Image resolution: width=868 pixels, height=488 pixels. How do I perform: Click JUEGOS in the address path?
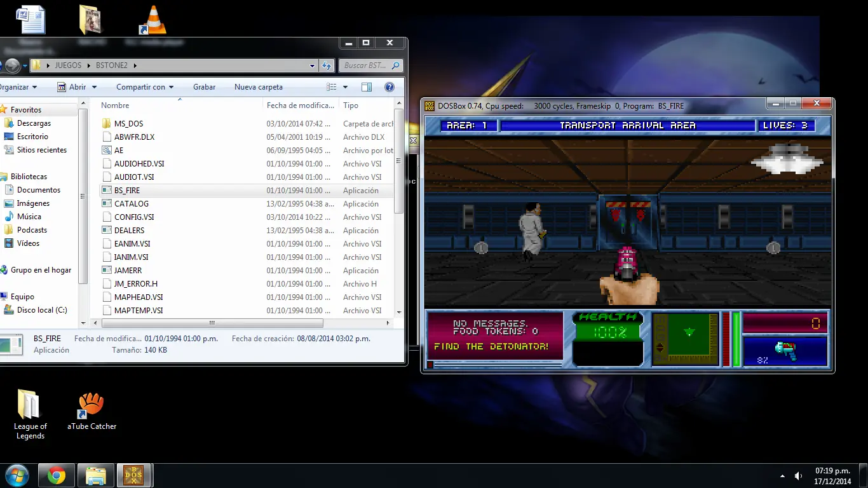68,65
